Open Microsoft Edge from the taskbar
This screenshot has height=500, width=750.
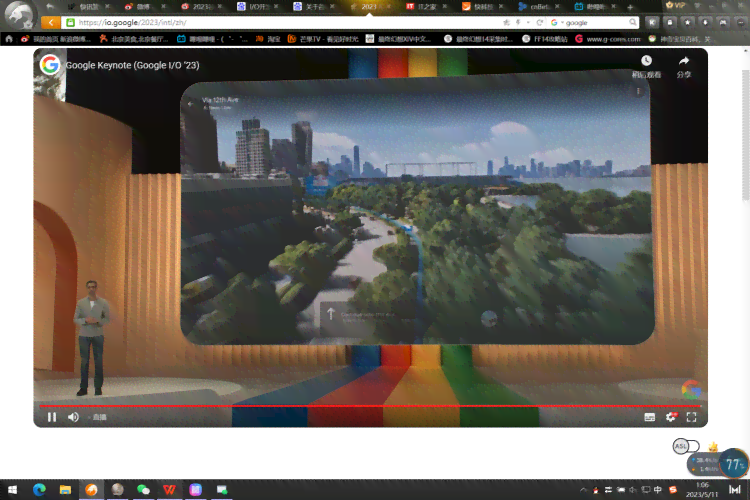[x=39, y=489]
